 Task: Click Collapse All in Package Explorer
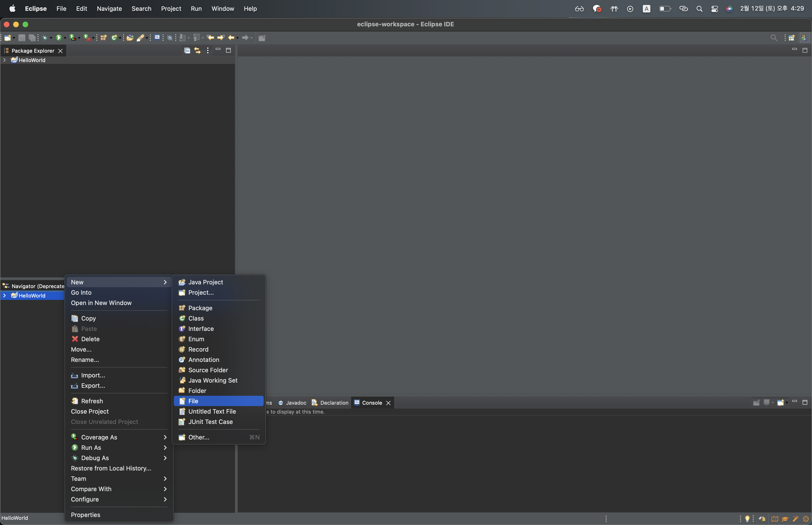pyautogui.click(x=187, y=51)
